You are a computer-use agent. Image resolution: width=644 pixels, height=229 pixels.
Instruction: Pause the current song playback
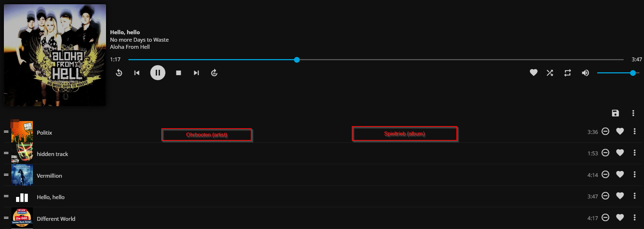coord(157,73)
